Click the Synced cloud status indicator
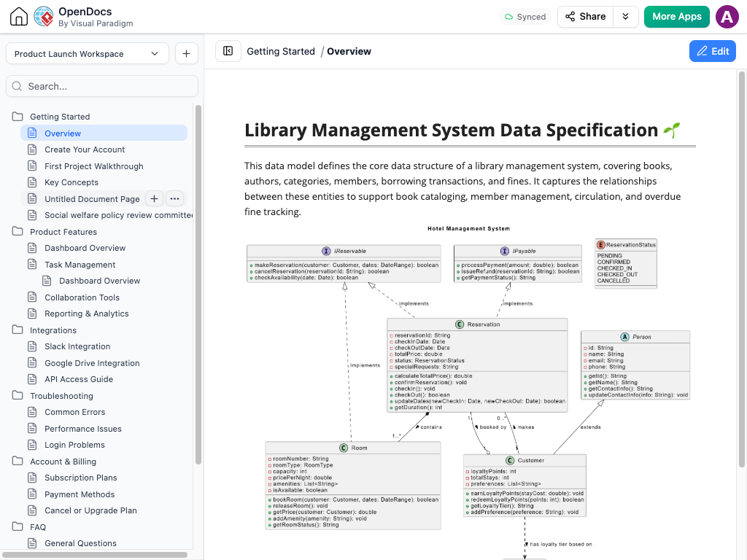 point(525,17)
